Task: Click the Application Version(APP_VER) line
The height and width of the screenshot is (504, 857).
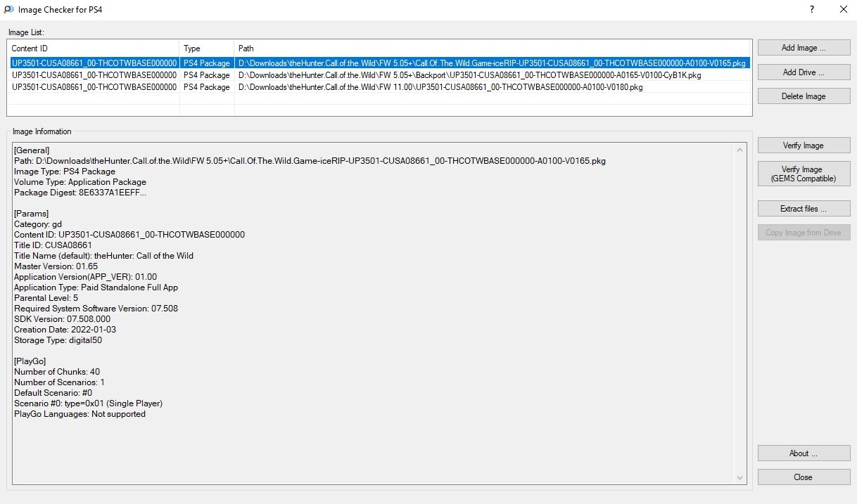Action: coord(85,277)
